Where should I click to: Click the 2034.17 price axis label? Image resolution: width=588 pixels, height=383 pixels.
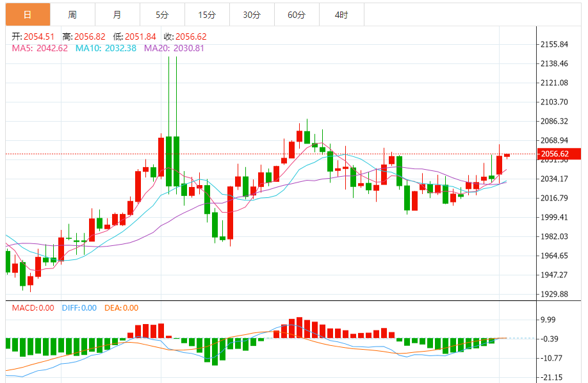pyautogui.click(x=554, y=179)
